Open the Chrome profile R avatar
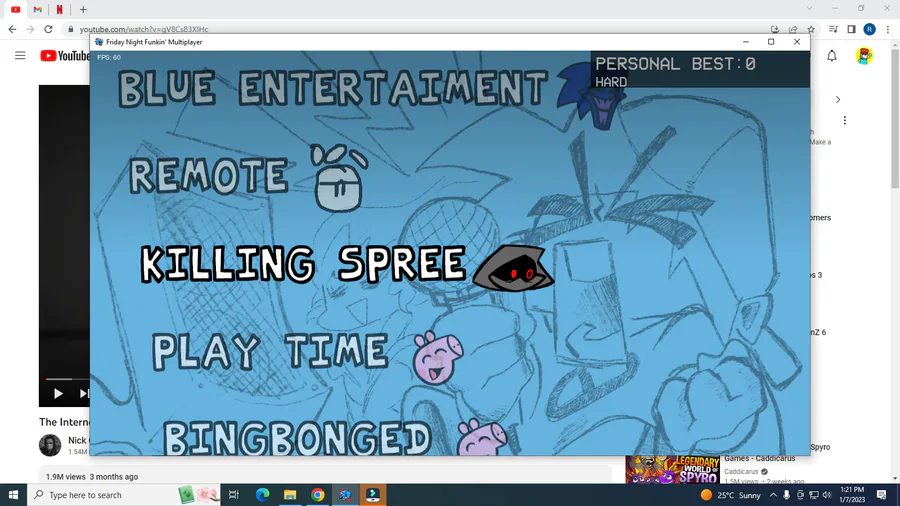This screenshot has height=506, width=900. (x=870, y=29)
